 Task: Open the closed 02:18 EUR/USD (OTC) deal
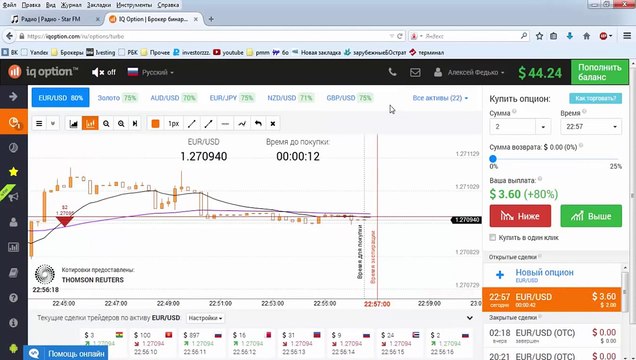[552, 335]
